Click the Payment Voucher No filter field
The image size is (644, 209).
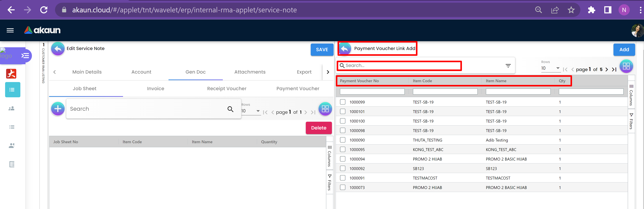click(372, 92)
